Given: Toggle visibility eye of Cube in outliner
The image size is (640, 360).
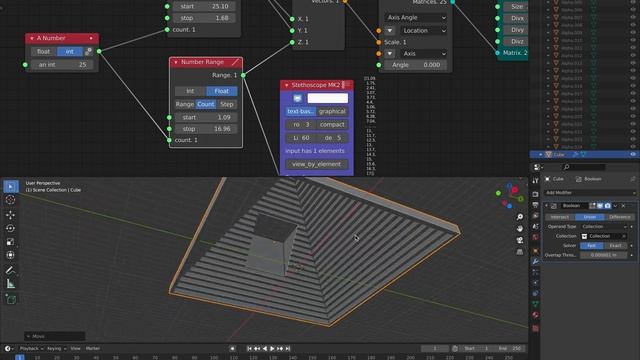Looking at the screenshot, I should 633,155.
